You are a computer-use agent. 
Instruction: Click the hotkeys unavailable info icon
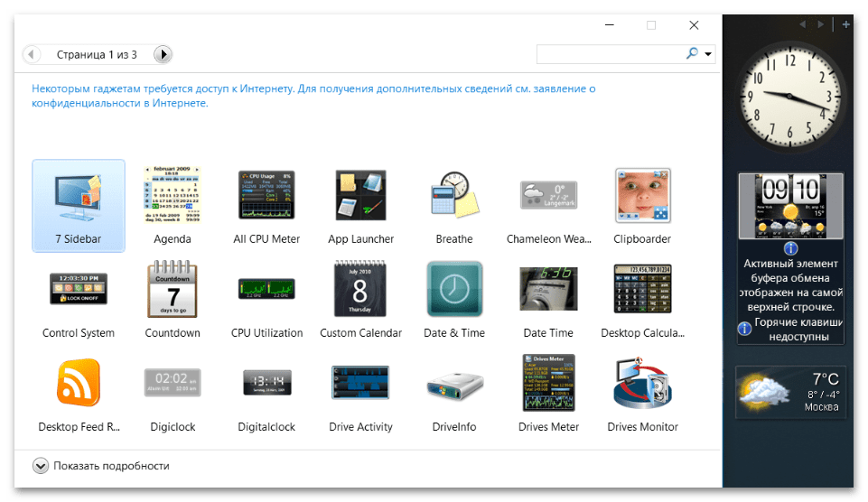744,329
